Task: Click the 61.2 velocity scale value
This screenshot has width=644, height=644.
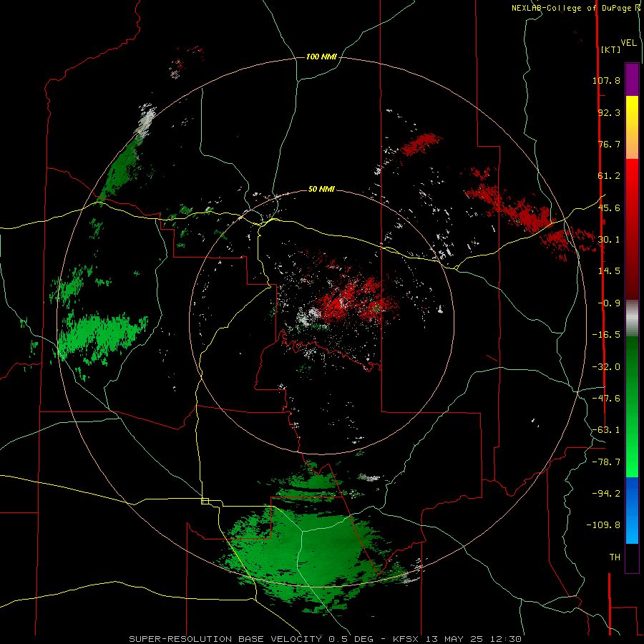Action: (x=609, y=176)
